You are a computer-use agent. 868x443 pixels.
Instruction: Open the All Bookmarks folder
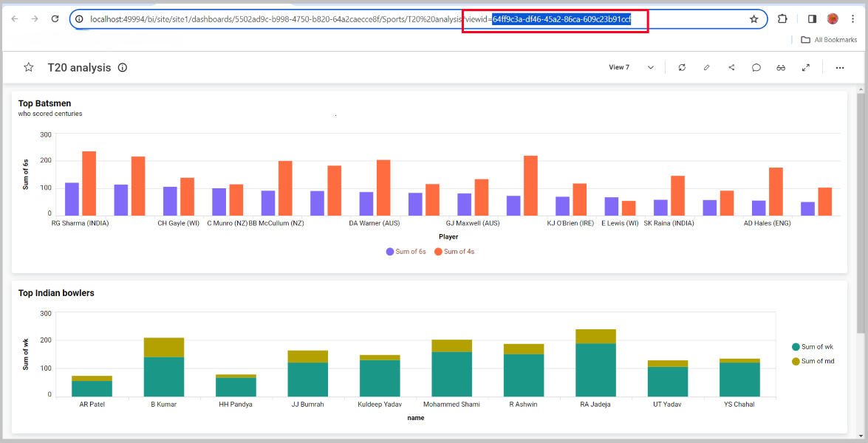pos(829,40)
